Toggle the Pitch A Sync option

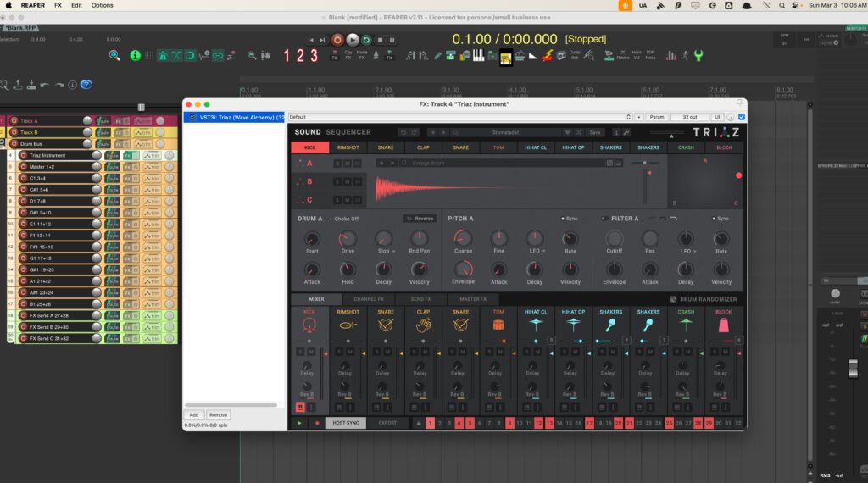569,219
